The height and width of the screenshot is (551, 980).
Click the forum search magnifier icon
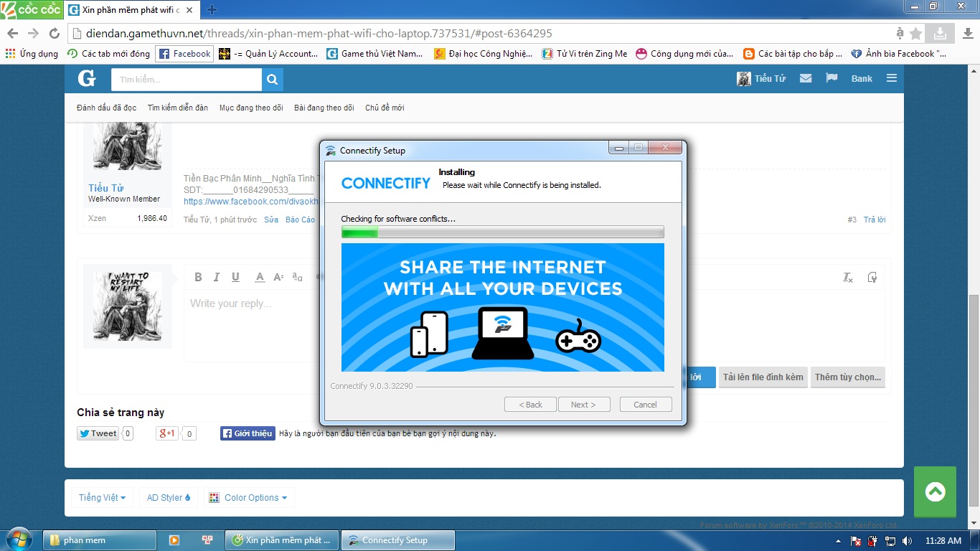[x=272, y=80]
